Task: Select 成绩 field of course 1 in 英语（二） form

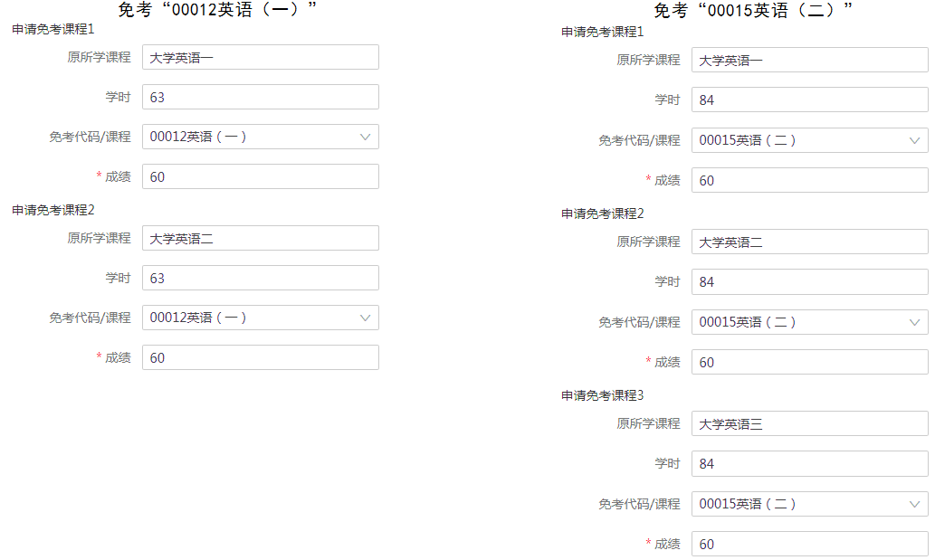Action: tap(809, 180)
